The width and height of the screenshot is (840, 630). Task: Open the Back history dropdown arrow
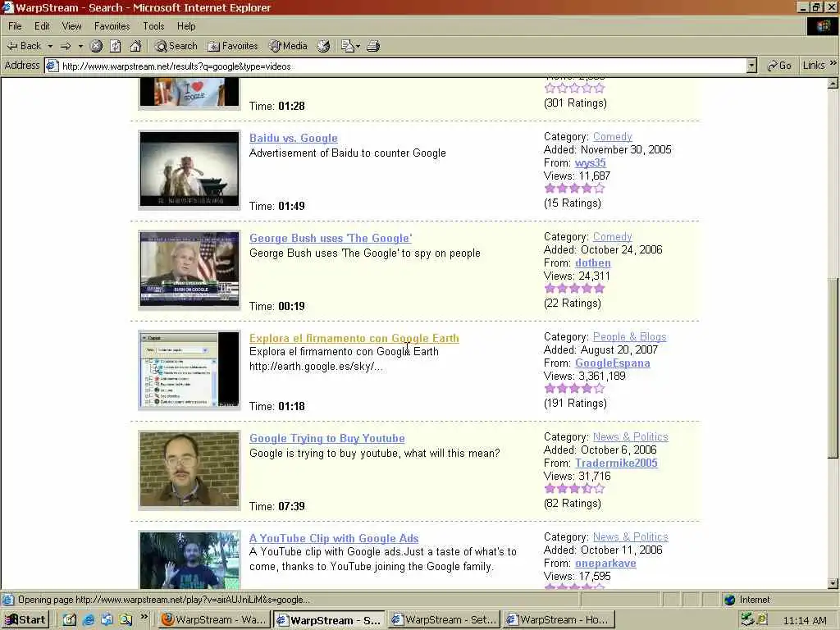tap(50, 46)
